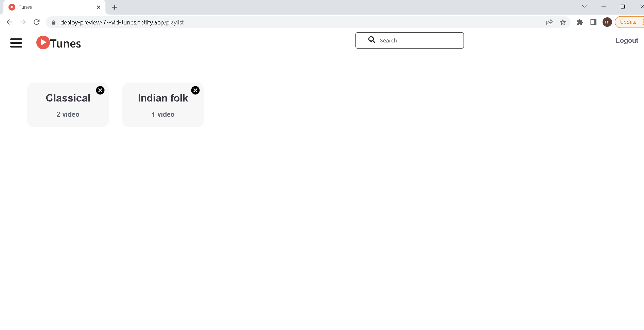Image resolution: width=644 pixels, height=330 pixels.
Task: Click the search magnifier icon
Action: pyautogui.click(x=371, y=40)
